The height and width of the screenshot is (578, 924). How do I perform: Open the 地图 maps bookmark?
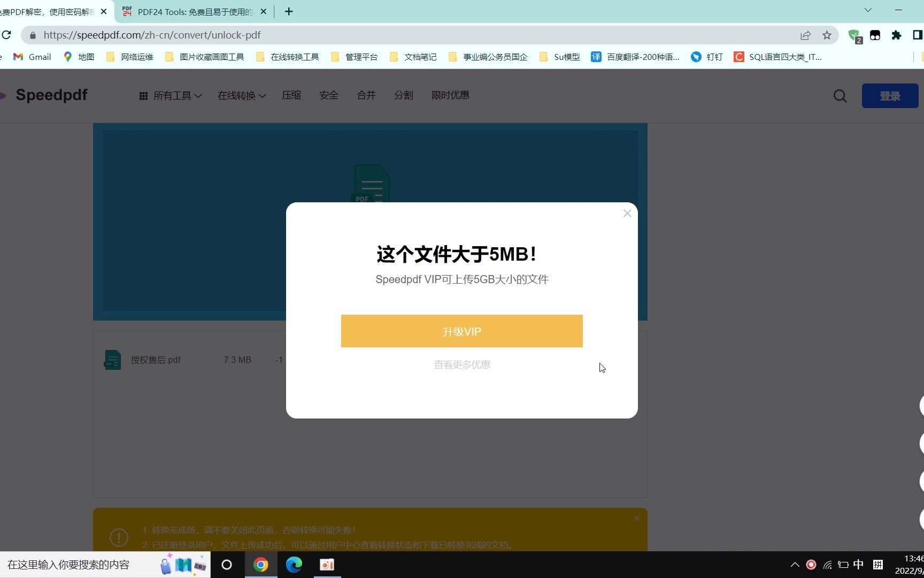click(x=79, y=57)
